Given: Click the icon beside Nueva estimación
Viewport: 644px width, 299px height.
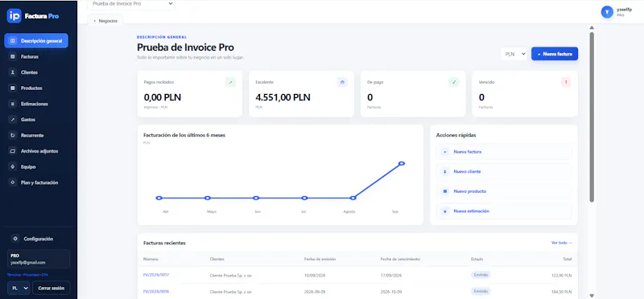Looking at the screenshot, I should (x=445, y=211).
